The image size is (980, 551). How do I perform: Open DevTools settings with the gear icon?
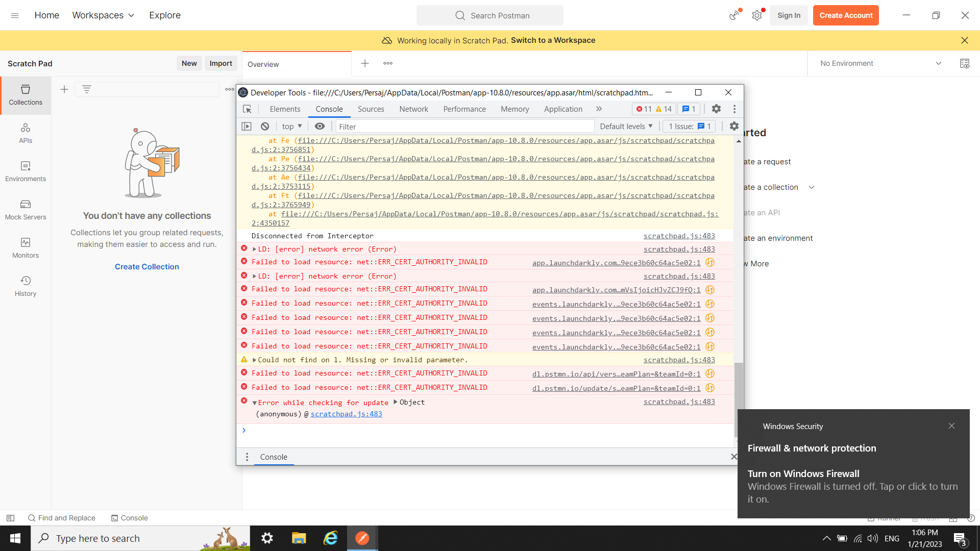[716, 109]
